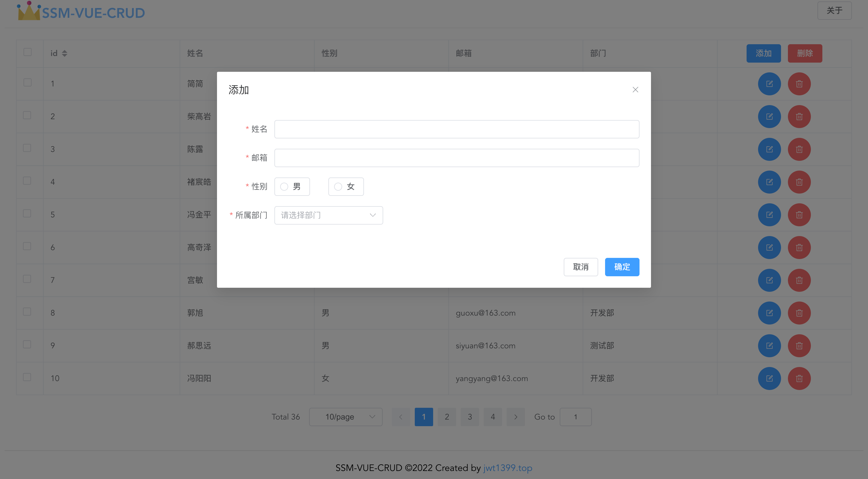Check the select-all checkbox in the table header
Image resolution: width=868 pixels, height=479 pixels.
click(x=28, y=52)
